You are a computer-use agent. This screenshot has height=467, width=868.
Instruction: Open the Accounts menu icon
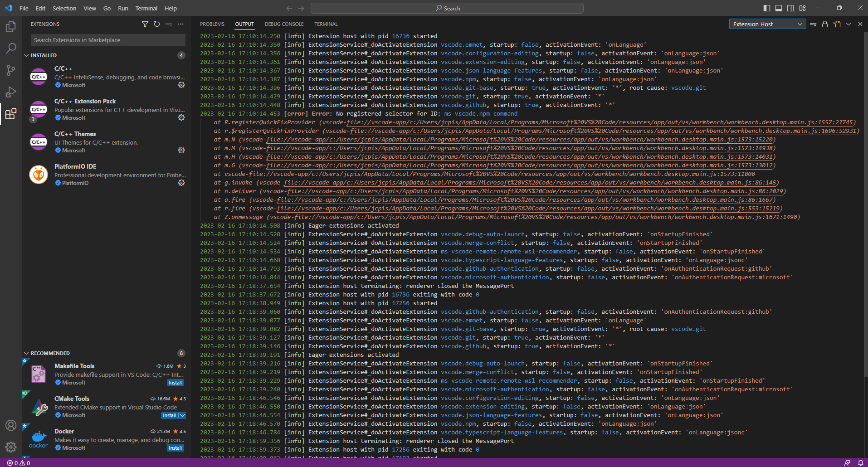coord(11,425)
